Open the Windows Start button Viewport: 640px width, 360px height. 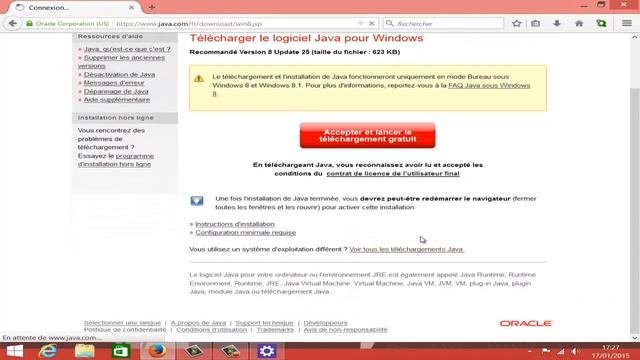(x=15, y=351)
